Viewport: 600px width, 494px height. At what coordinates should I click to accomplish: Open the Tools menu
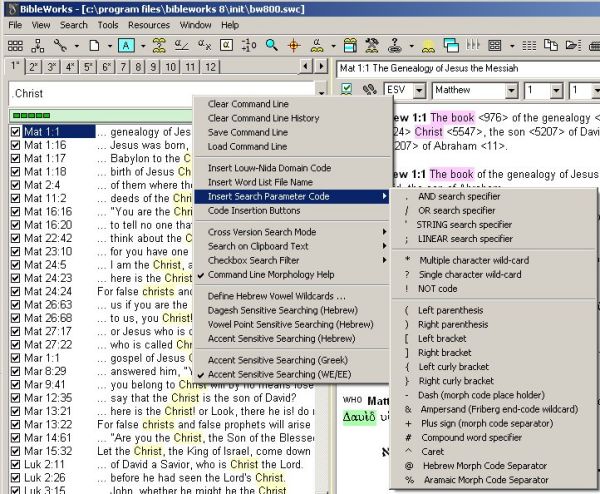(108, 25)
